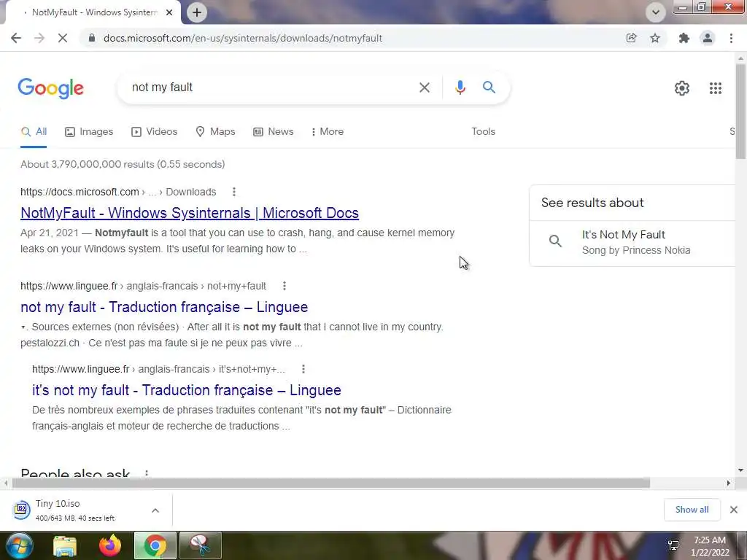Viewport: 747px width, 560px height.
Task: Click the address bar URL
Action: [x=243, y=38]
